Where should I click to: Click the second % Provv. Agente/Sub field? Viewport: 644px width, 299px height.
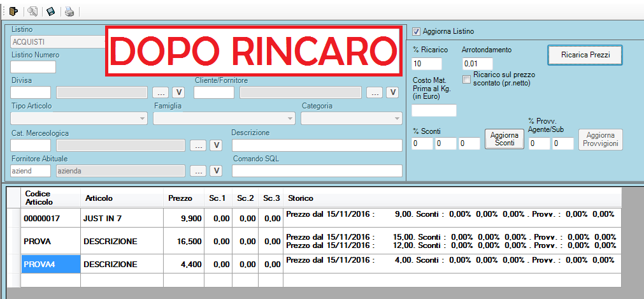pyautogui.click(x=562, y=143)
